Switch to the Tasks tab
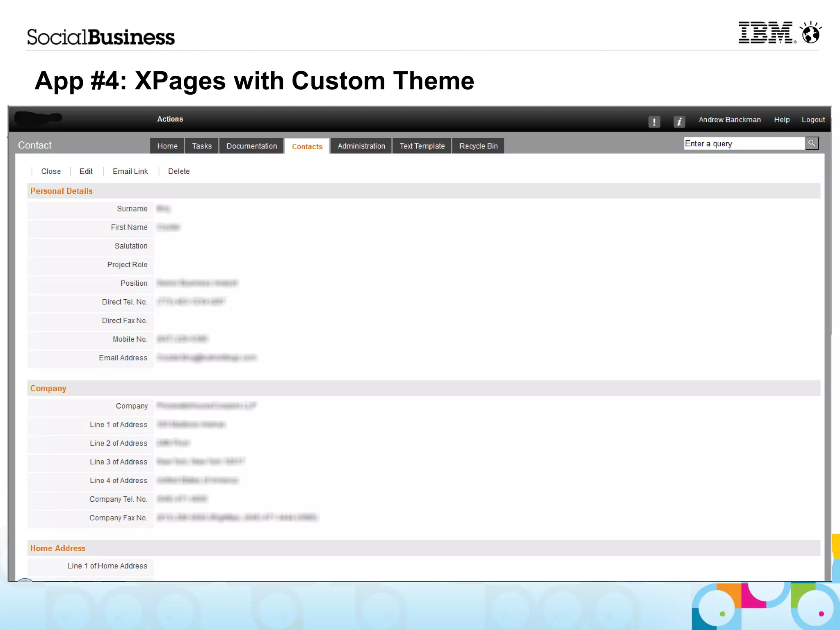Image resolution: width=840 pixels, height=630 pixels. [202, 146]
